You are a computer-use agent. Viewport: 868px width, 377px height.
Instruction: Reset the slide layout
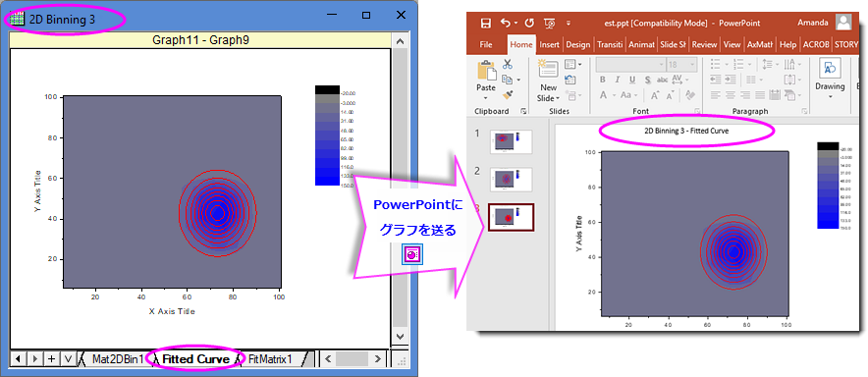click(570, 80)
